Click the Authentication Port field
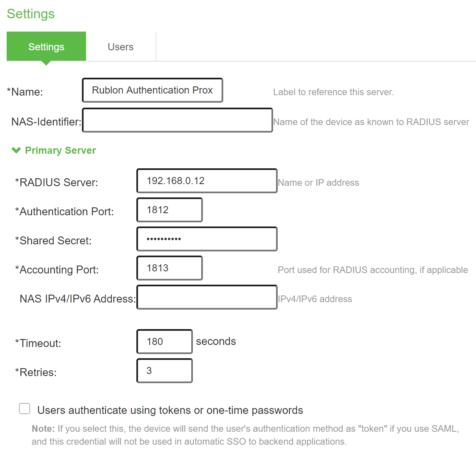The height and width of the screenshot is (470, 476). point(169,210)
